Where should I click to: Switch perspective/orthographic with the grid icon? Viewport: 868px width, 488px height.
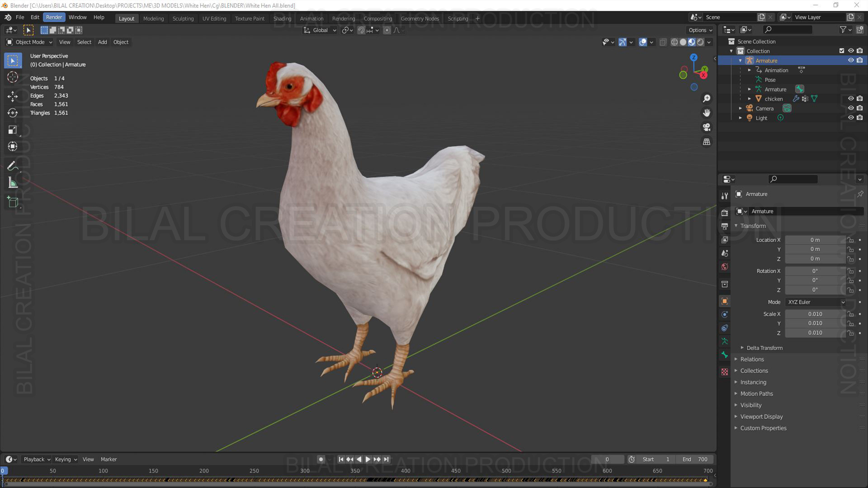(x=706, y=142)
